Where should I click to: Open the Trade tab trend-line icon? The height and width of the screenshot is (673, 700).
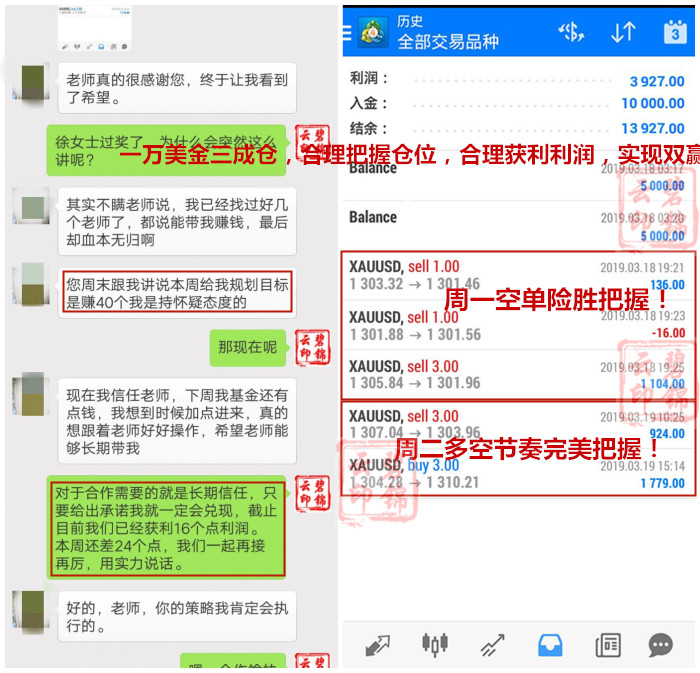[492, 645]
